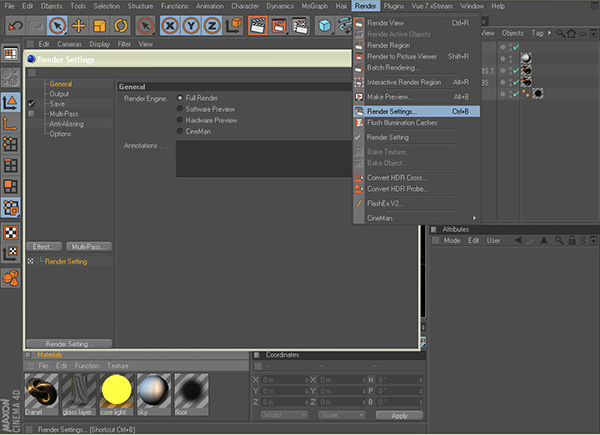The height and width of the screenshot is (435, 600).
Task: Select the floor material thumbnail
Action: click(191, 394)
